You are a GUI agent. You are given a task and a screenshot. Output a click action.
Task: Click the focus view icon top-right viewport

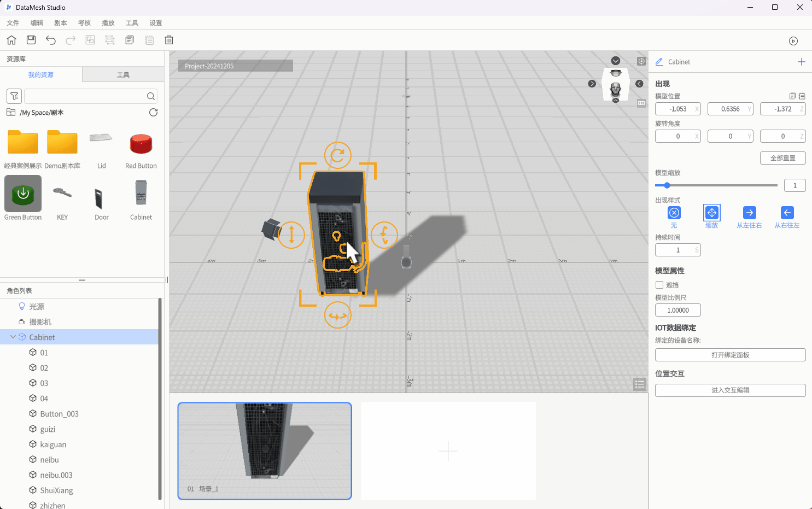pos(641,61)
